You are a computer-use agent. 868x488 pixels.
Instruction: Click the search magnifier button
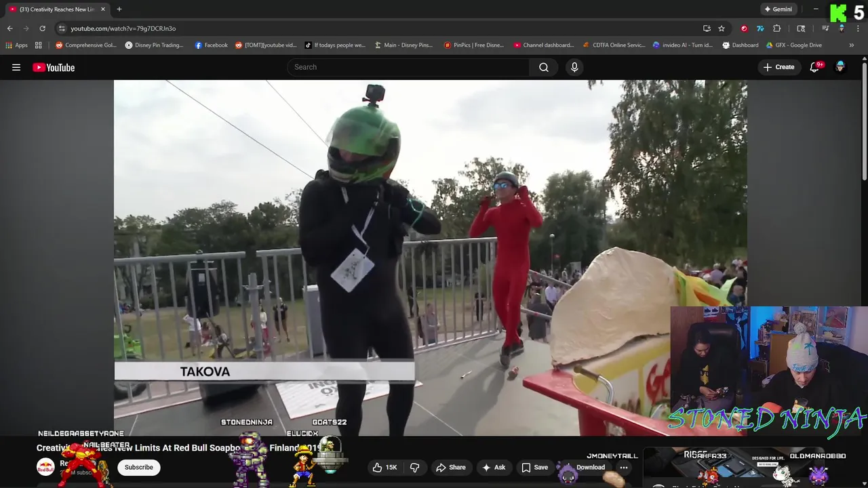point(544,67)
